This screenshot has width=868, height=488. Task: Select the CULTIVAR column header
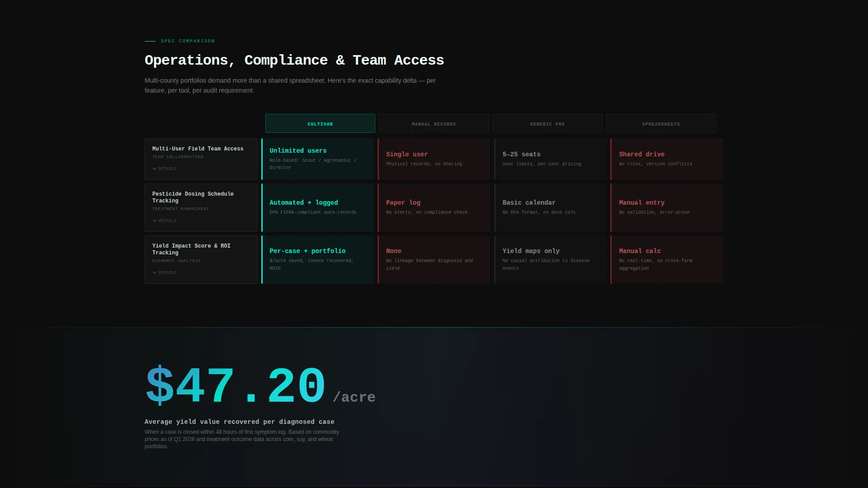point(320,123)
